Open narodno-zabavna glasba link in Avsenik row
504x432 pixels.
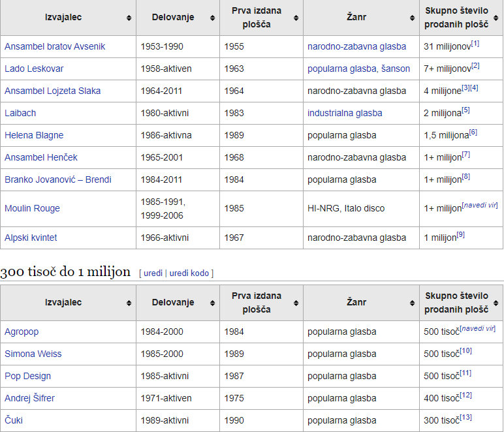[357, 46]
